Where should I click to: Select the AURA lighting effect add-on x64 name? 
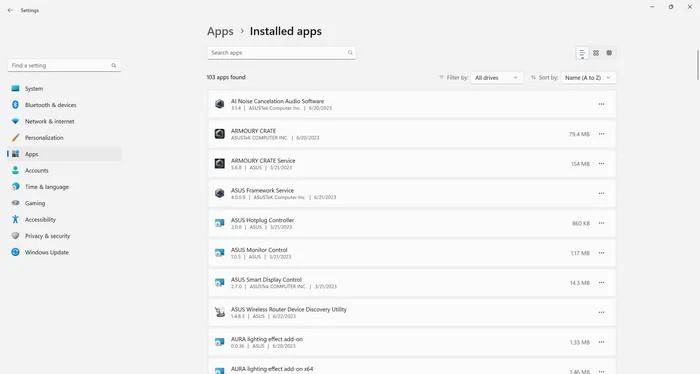pyautogui.click(x=272, y=369)
